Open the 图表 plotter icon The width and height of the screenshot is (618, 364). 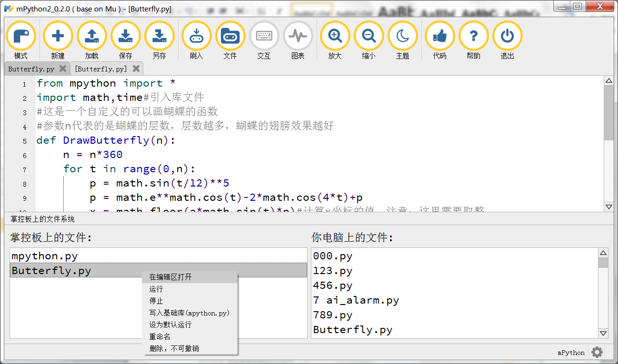point(298,36)
